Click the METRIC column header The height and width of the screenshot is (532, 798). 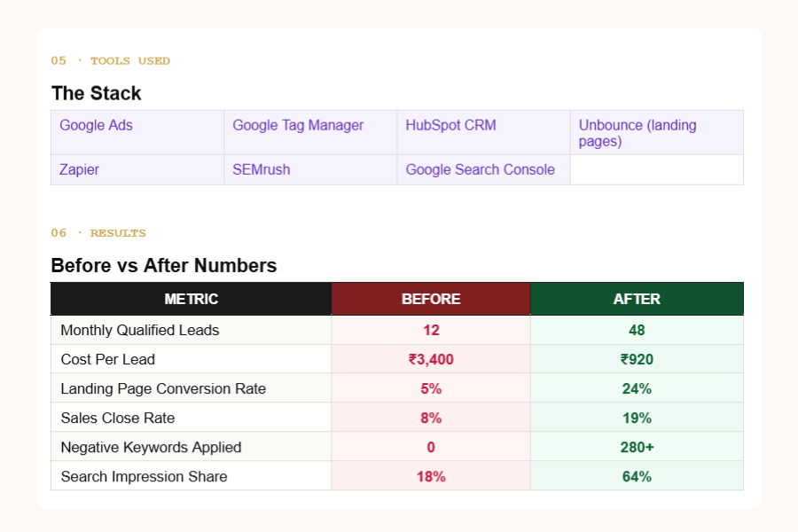pyautogui.click(x=191, y=299)
